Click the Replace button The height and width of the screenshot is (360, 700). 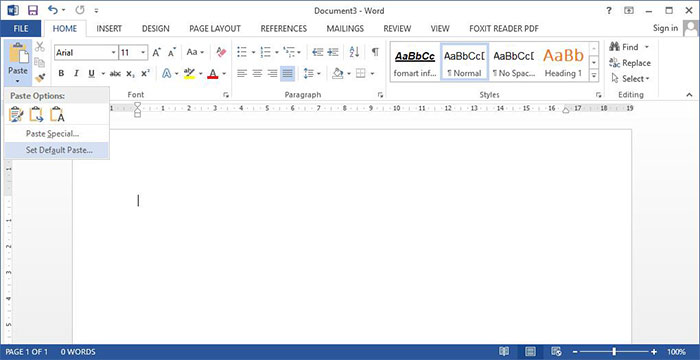630,63
